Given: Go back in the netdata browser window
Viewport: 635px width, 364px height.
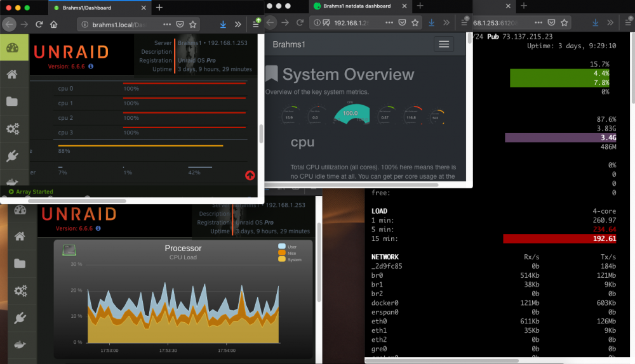Looking at the screenshot, I should 271,23.
